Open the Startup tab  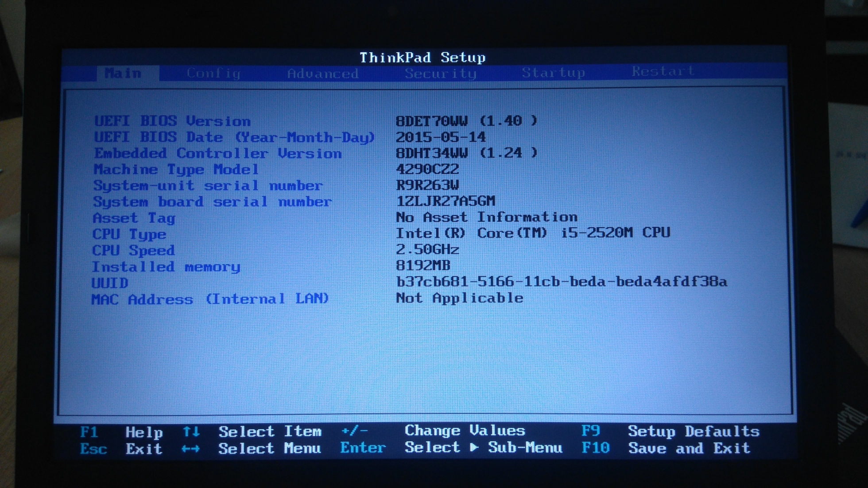coord(554,72)
